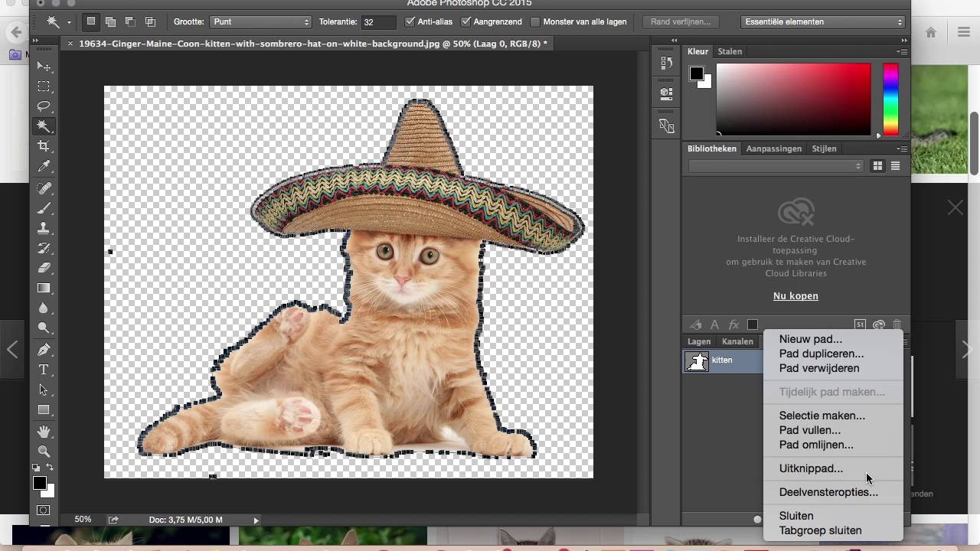Select the Eraser tool
Viewport: 980px width, 551px height.
44,268
